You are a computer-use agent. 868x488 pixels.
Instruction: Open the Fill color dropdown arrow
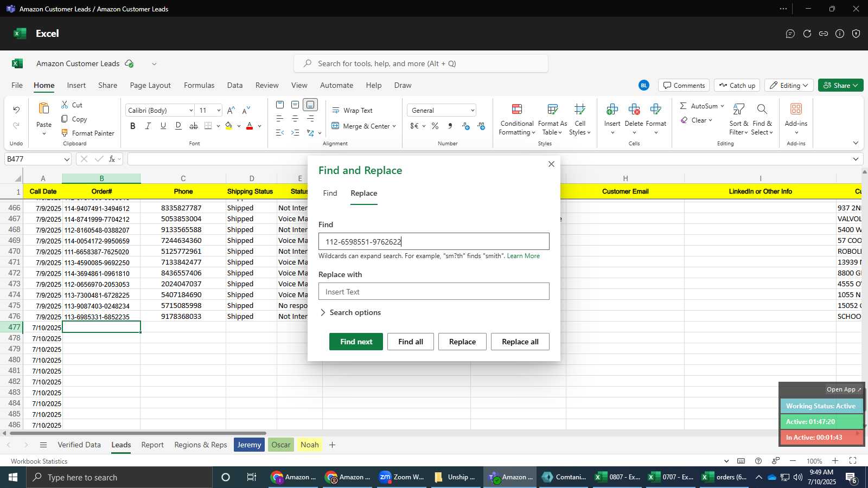tap(239, 126)
